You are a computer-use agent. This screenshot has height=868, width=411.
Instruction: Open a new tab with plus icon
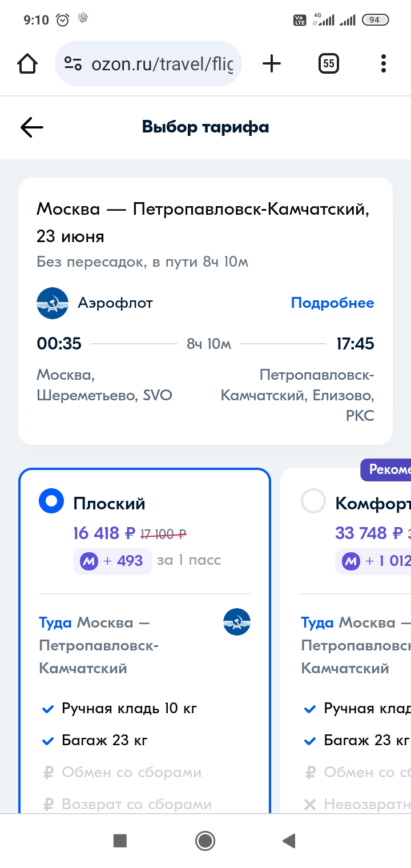coord(272,63)
